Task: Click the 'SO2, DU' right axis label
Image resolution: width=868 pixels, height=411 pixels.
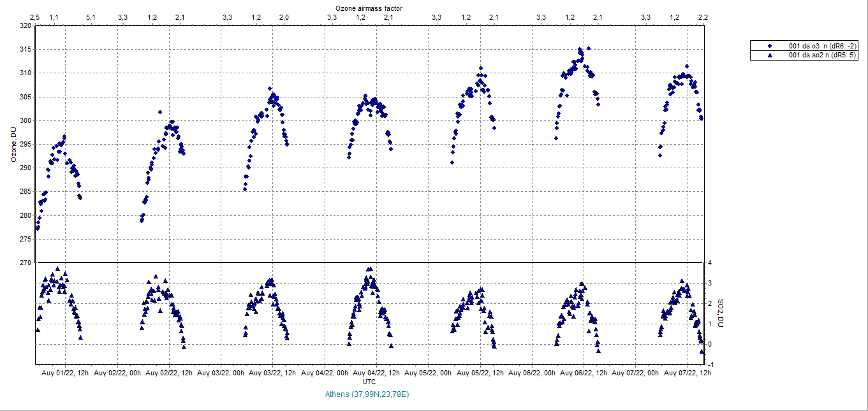Action: (720, 313)
